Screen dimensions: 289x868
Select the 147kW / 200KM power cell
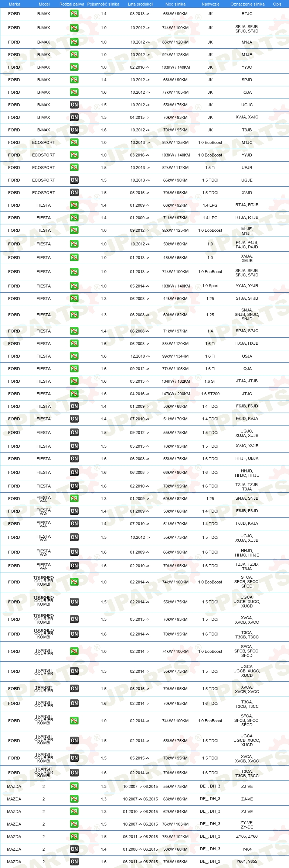click(176, 394)
